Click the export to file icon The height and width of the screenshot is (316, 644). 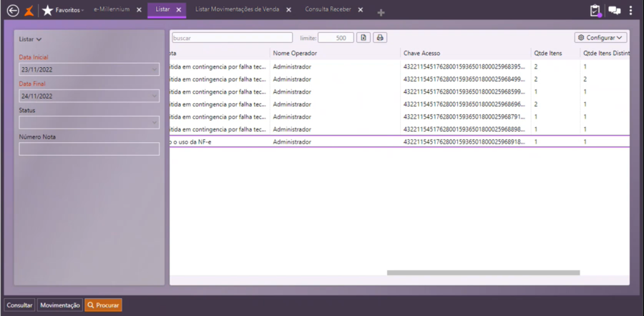pyautogui.click(x=364, y=37)
